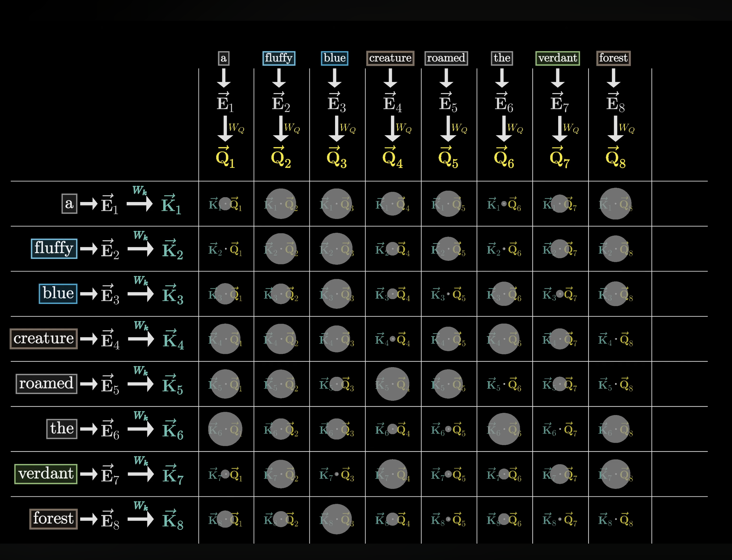Select the K6·Q6 dot product cell
The image size is (732, 560).
click(x=504, y=429)
